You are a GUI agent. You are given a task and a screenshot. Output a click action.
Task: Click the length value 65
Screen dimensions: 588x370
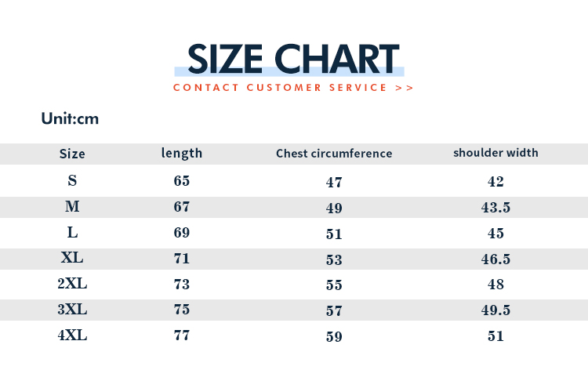182,180
